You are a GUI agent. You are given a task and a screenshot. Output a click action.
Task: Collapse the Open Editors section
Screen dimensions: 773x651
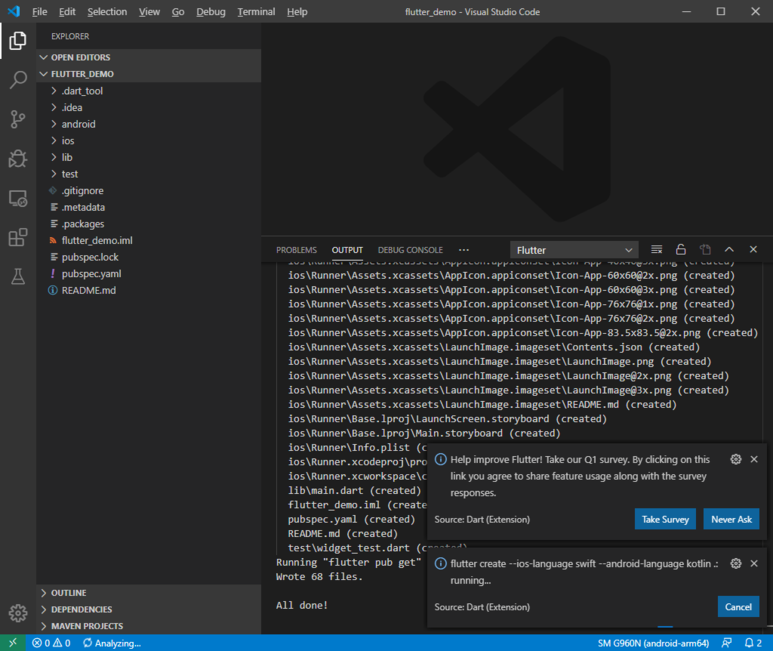(x=149, y=57)
